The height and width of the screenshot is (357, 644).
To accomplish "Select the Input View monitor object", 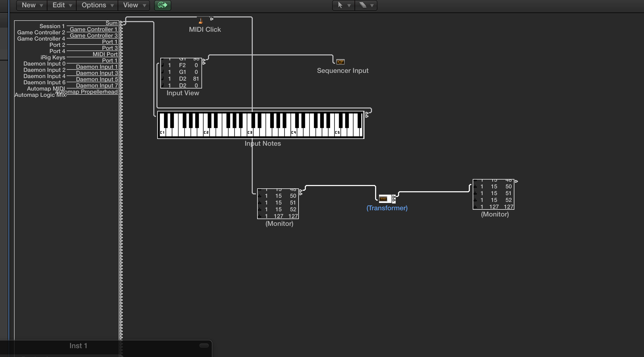I will [181, 73].
